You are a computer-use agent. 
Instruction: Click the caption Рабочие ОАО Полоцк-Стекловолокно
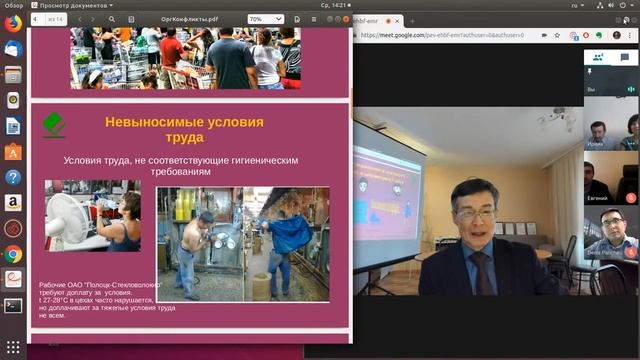click(100, 285)
